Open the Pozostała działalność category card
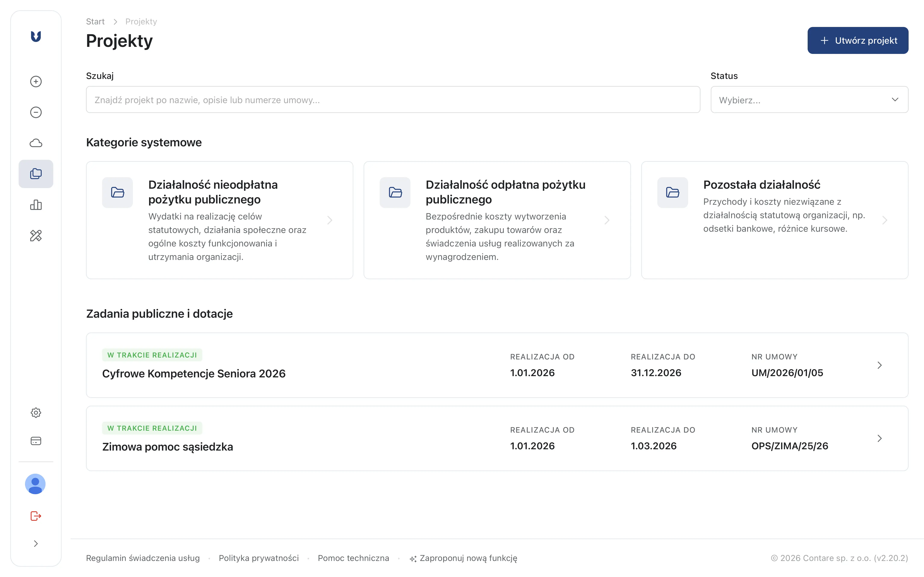 [774, 220]
